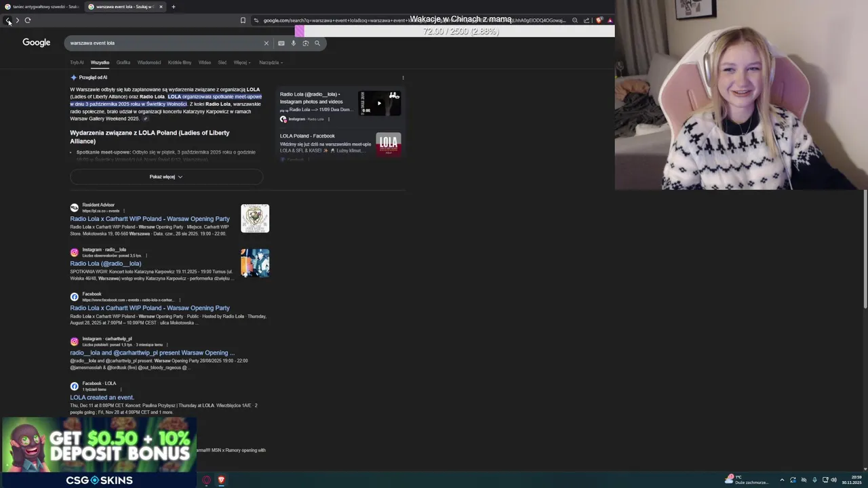Click 'Wydarzenia związane z LOLA Poland' heading
The height and width of the screenshot is (488, 868).
150,137
